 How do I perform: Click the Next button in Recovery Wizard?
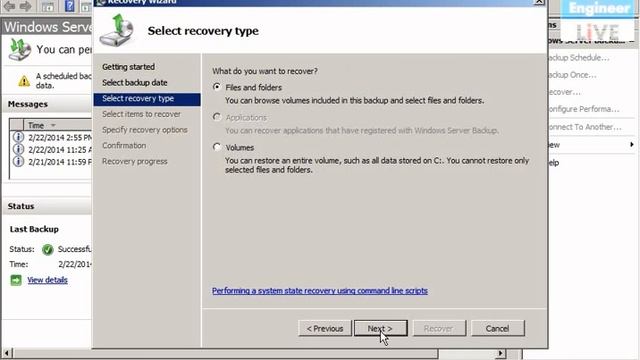pos(380,328)
